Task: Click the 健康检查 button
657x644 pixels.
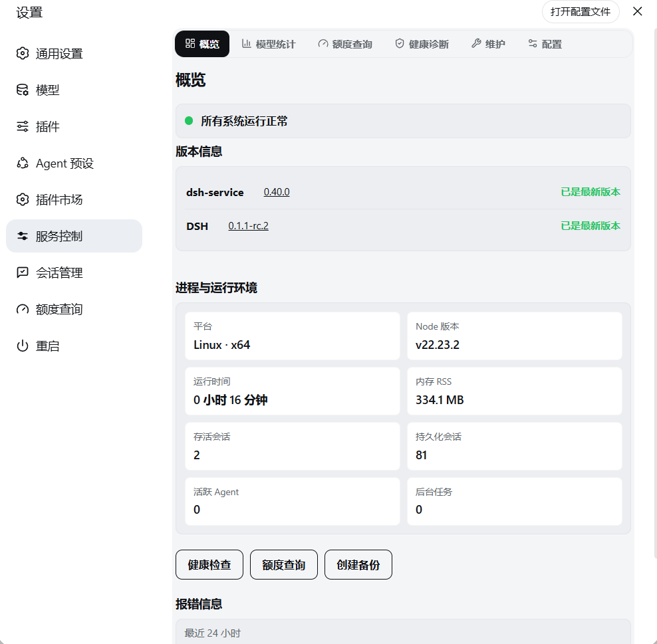Action: pos(209,564)
